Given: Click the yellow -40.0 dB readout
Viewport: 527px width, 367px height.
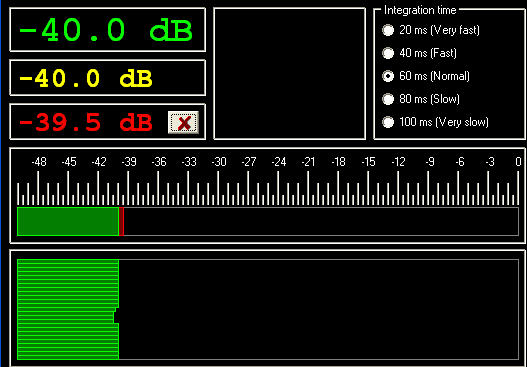Looking at the screenshot, I should click(86, 78).
